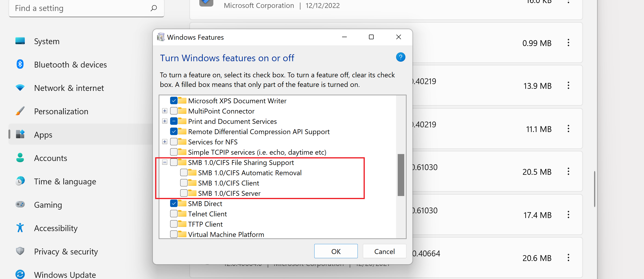644x279 pixels.
Task: Uncheck the SMB Direct feature
Action: click(x=174, y=203)
